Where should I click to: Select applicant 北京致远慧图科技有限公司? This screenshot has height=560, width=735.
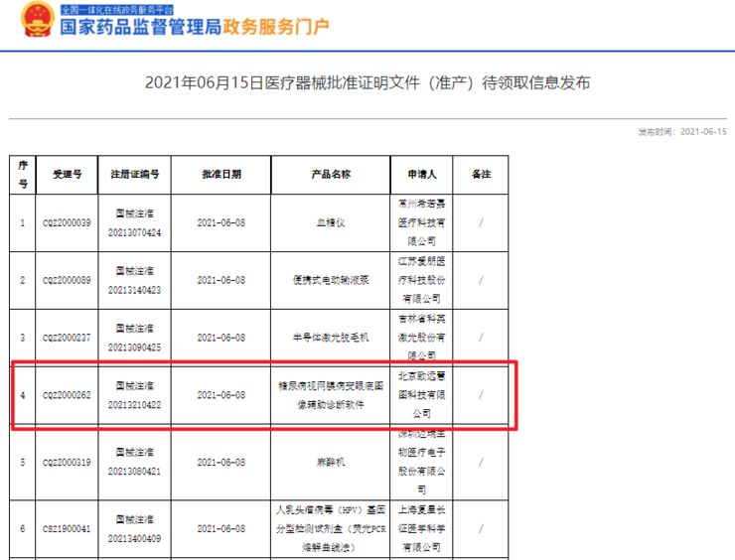coord(422,395)
